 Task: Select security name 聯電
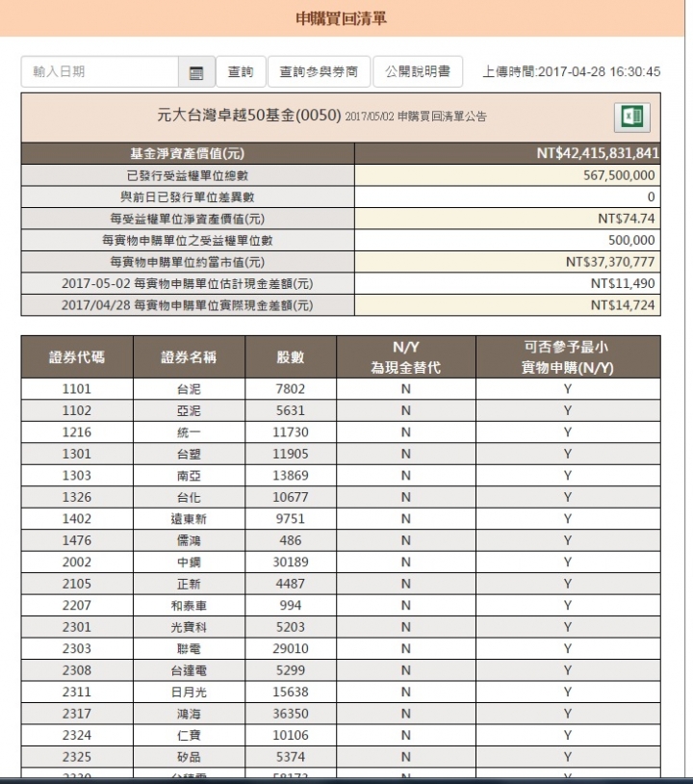[189, 649]
